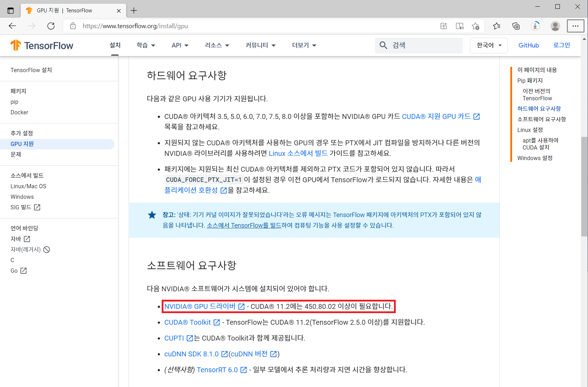Jump to Linux 설정 in page contents
This screenshot has width=588, height=387.
point(530,130)
